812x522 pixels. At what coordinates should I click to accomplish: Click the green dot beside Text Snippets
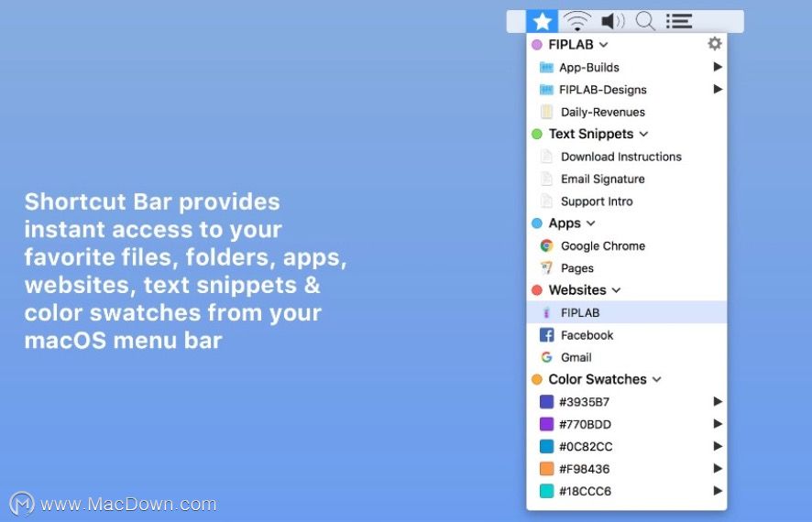(x=537, y=134)
